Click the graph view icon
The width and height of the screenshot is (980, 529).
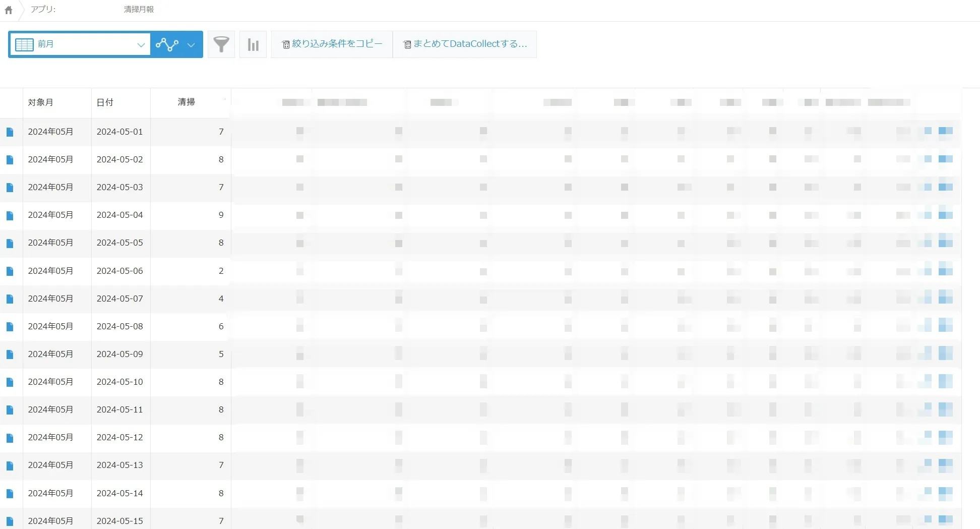167,44
